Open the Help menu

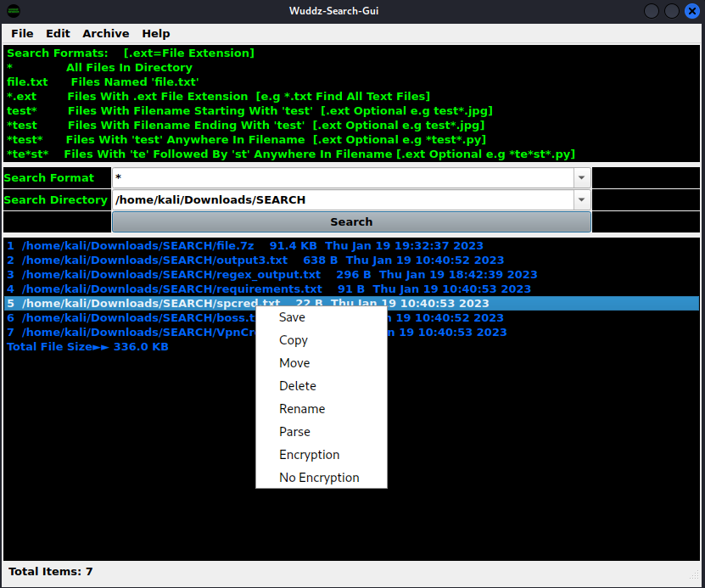click(x=156, y=34)
